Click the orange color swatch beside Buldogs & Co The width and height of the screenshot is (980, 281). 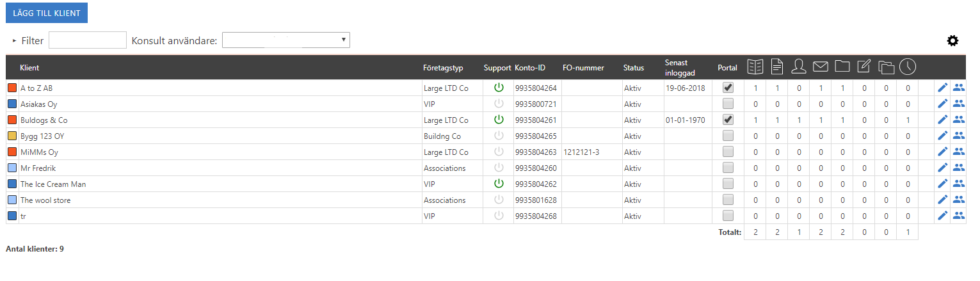click(x=12, y=120)
